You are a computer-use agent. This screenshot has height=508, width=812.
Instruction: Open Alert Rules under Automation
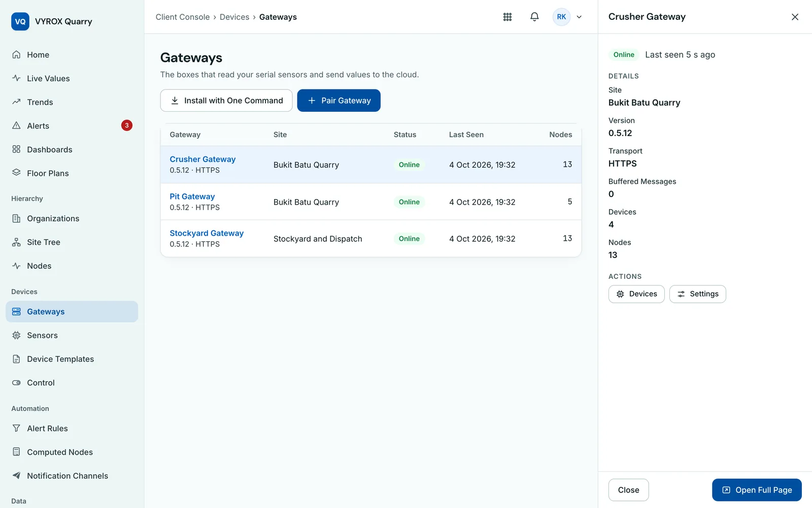click(x=72, y=428)
